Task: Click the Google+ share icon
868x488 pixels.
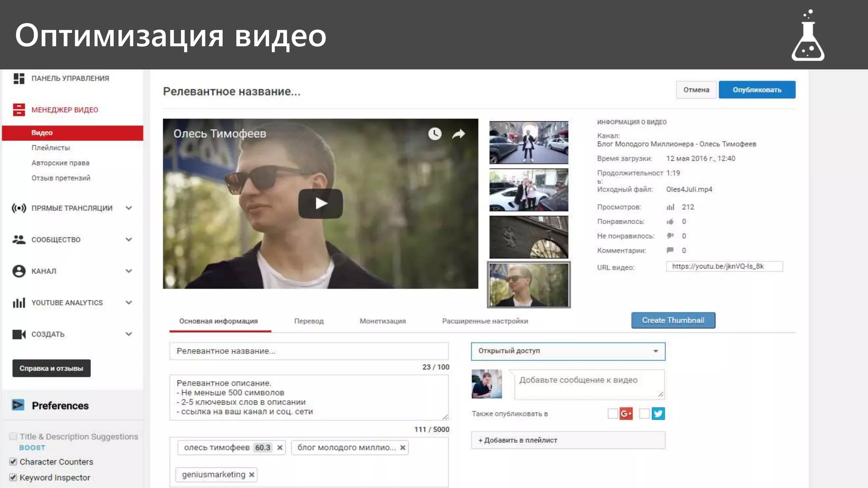Action: tap(626, 413)
